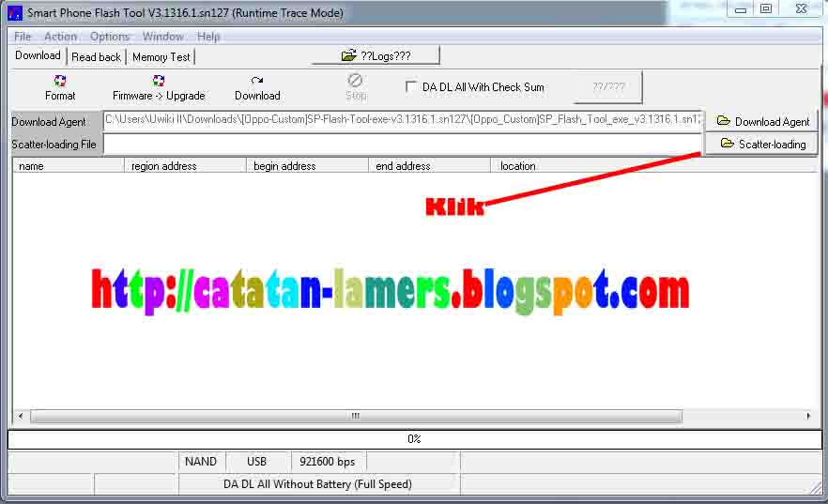This screenshot has height=504, width=828.
Task: Click the greyed-out Stop icon
Action: coord(355,80)
